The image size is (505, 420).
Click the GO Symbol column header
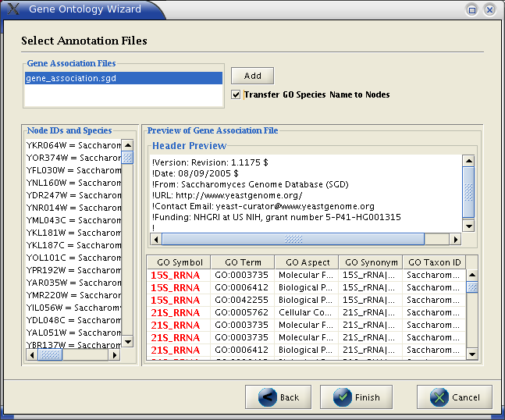tap(178, 262)
